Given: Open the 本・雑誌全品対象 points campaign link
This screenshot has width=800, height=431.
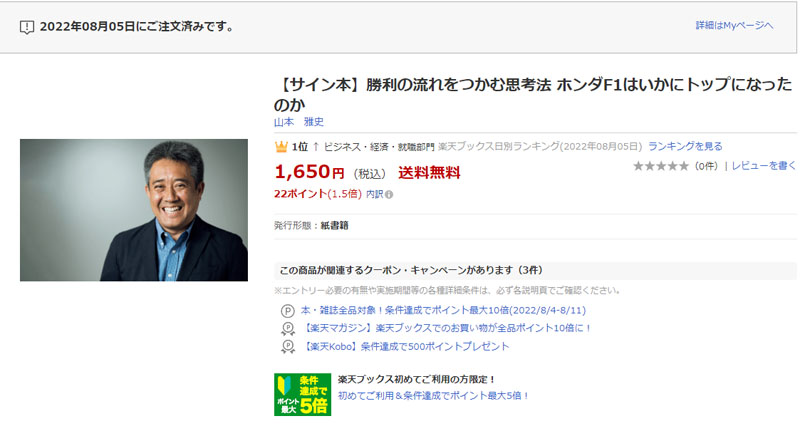Looking at the screenshot, I should pos(443,310).
